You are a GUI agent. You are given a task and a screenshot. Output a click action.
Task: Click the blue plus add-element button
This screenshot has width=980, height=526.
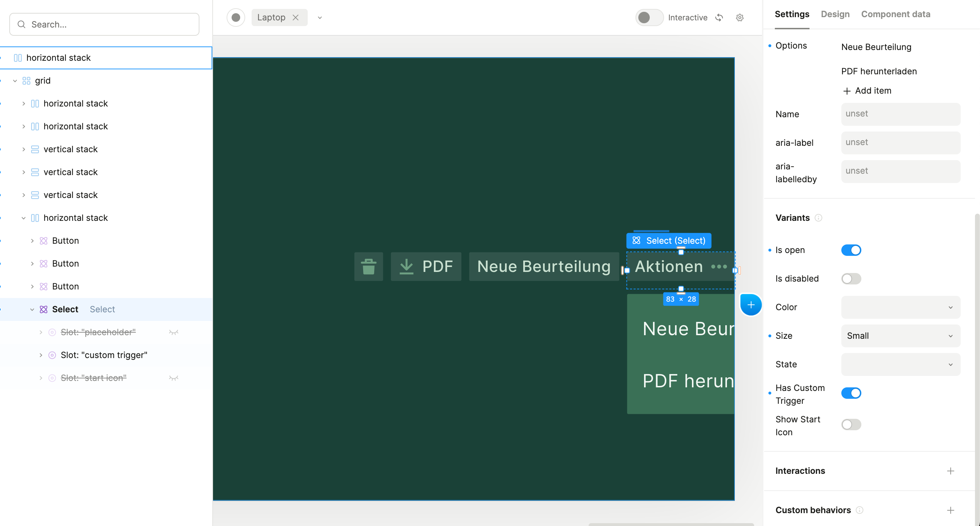[751, 305]
